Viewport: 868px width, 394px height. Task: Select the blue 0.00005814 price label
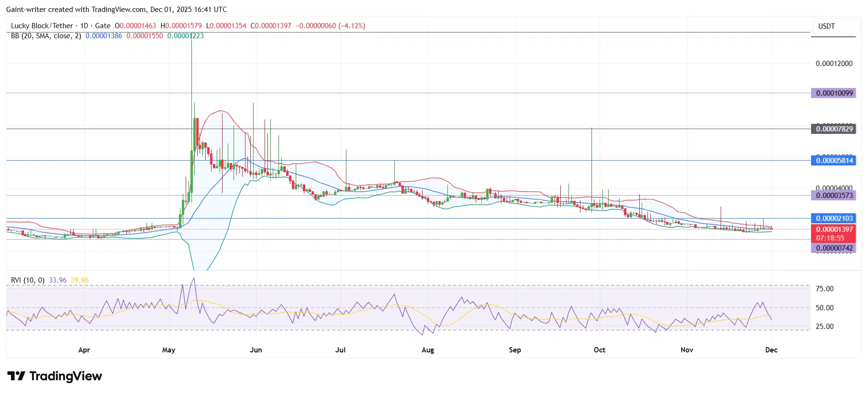click(834, 161)
